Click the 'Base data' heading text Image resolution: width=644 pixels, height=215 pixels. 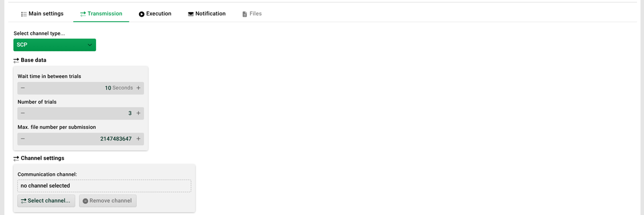coord(33,60)
